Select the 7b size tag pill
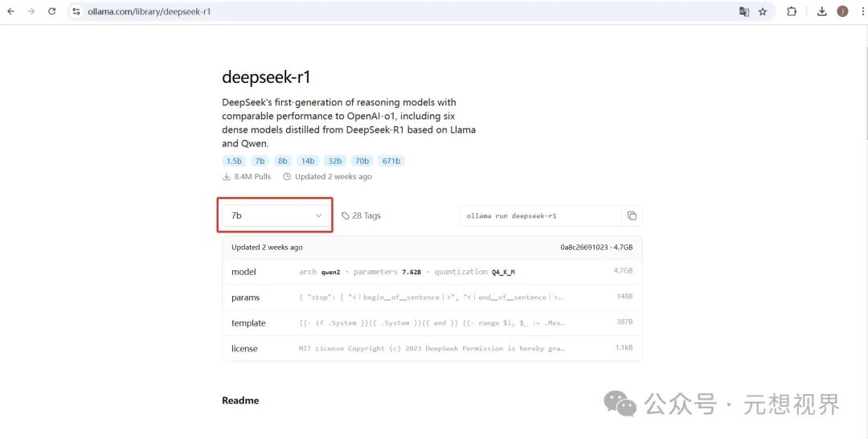The width and height of the screenshot is (868, 439). pyautogui.click(x=260, y=161)
